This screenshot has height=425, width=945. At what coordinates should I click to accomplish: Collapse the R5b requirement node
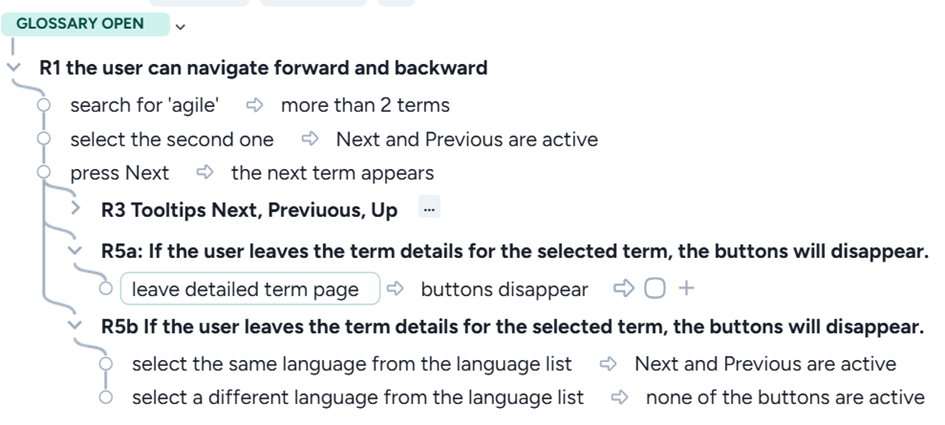[75, 326]
